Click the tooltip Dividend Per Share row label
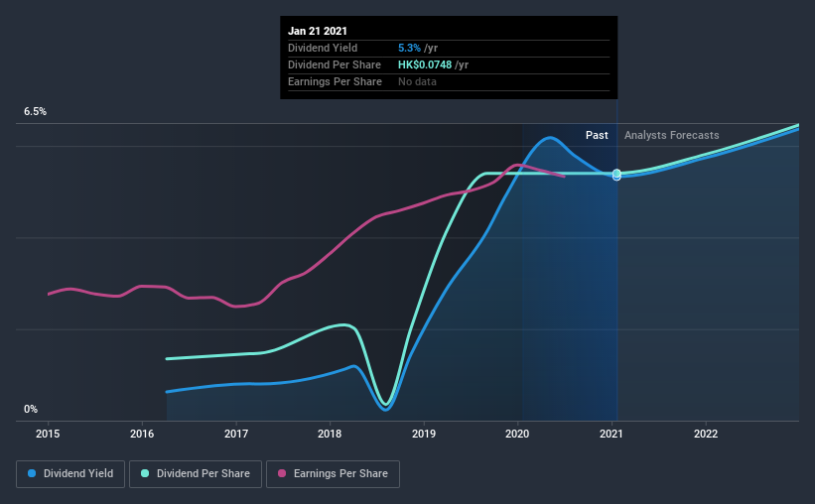815x504 pixels. [x=335, y=64]
